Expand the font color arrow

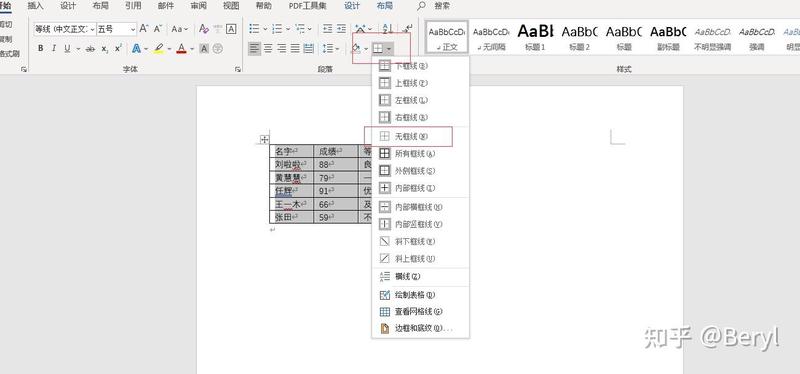click(192, 49)
